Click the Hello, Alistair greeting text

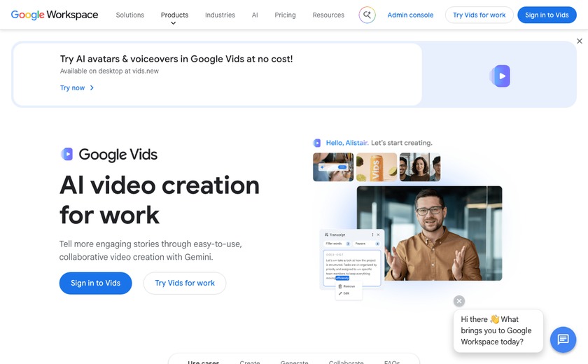pyautogui.click(x=347, y=143)
